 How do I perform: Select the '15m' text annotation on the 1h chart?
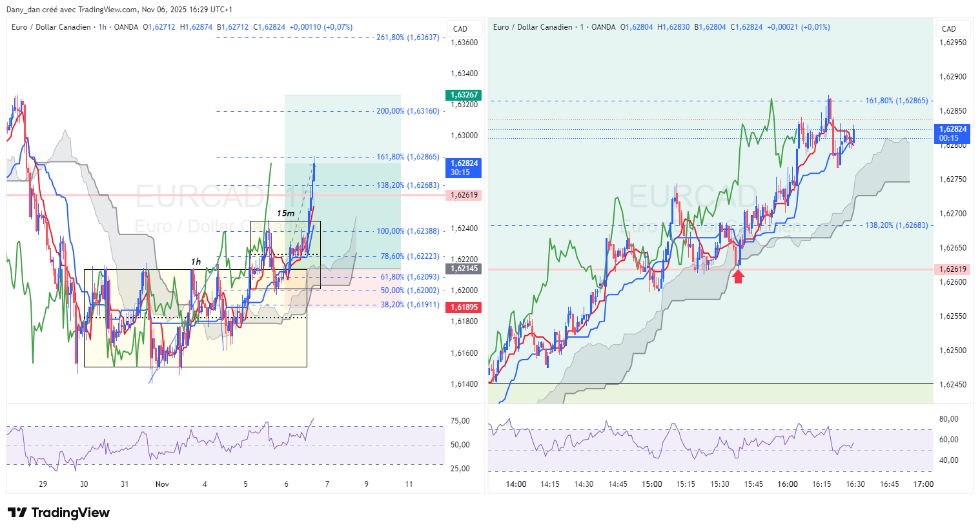(x=285, y=213)
